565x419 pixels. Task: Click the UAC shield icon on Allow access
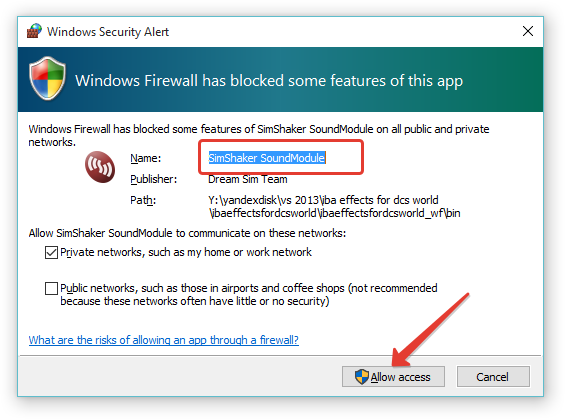coord(361,377)
